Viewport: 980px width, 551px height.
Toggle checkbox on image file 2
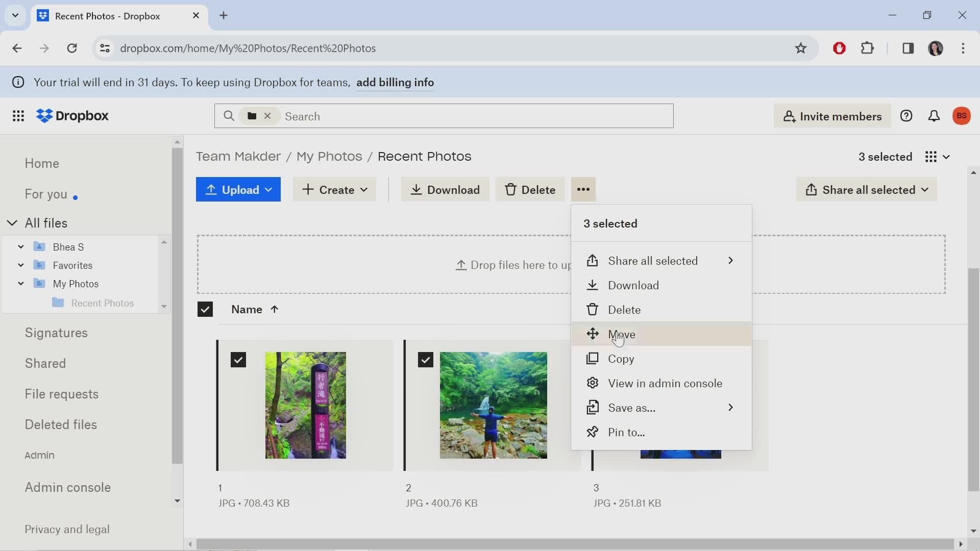425,359
